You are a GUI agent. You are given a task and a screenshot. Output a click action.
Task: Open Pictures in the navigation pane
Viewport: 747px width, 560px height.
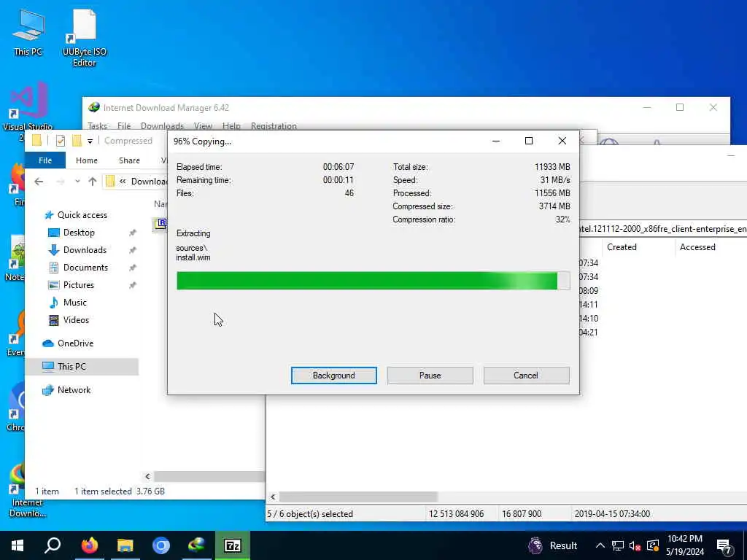[79, 285]
